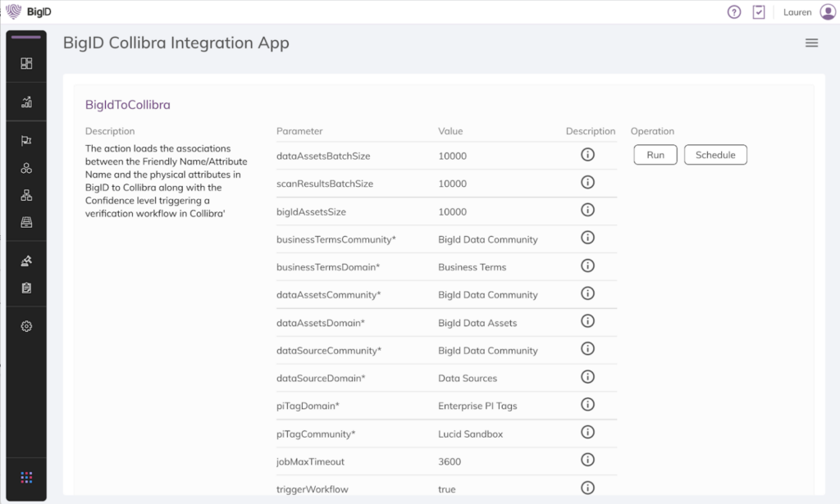Open the inbox tray sidebar icon
The height and width of the screenshot is (504, 840).
[x=26, y=222]
